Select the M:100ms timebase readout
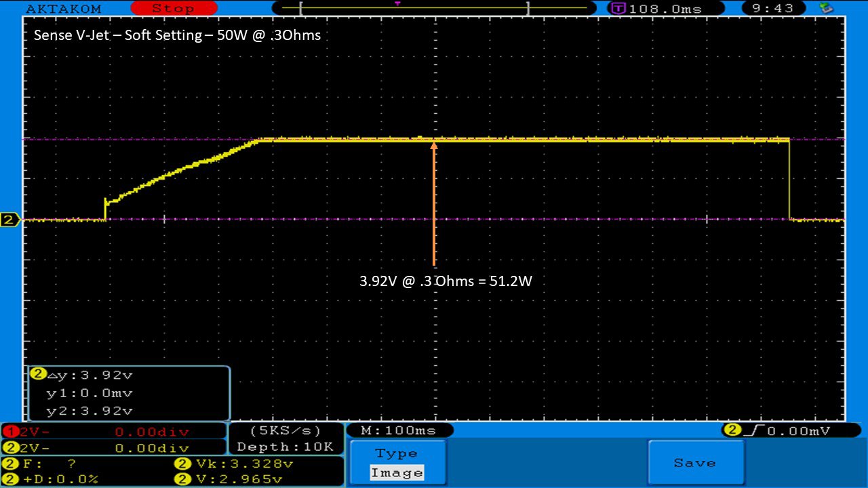This screenshot has height=488, width=868. pyautogui.click(x=399, y=430)
